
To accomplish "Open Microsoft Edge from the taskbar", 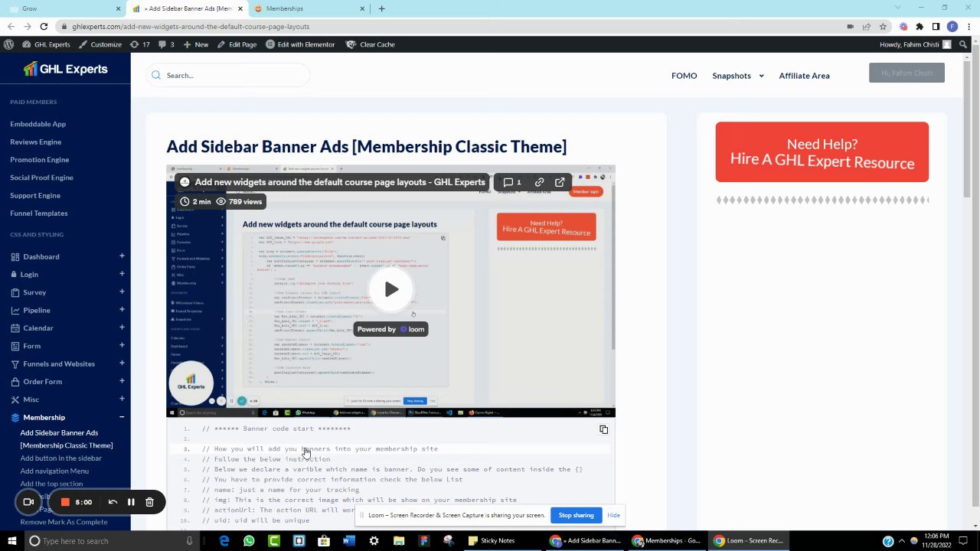I will (224, 541).
